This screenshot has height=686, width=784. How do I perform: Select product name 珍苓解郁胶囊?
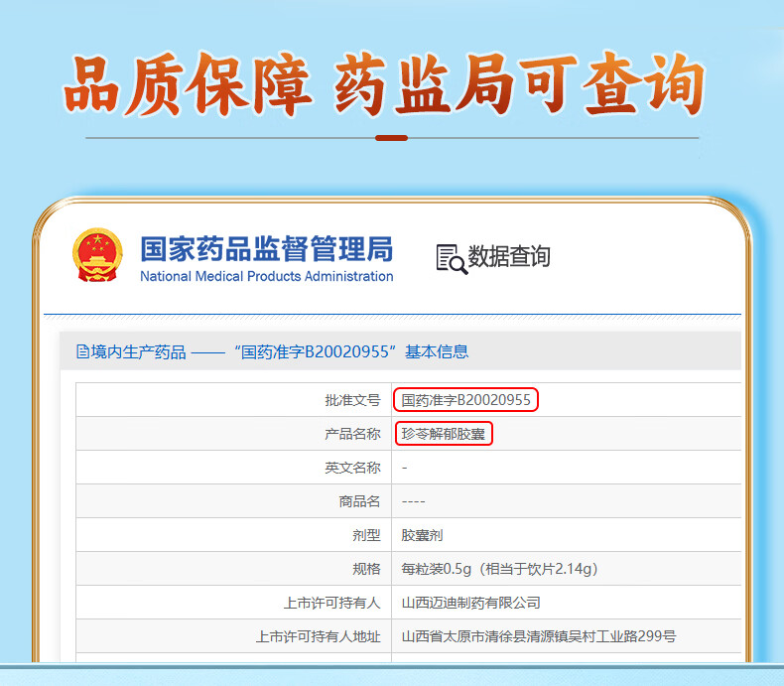coord(443,434)
